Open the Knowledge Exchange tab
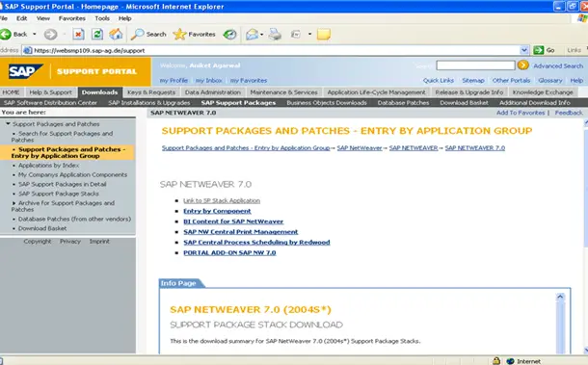This screenshot has width=588, height=365. coord(543,92)
